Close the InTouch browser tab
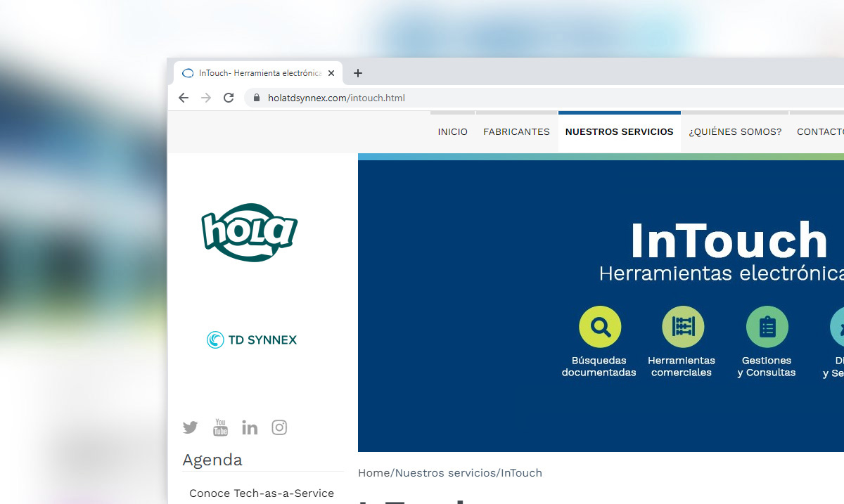844x504 pixels. (x=331, y=73)
